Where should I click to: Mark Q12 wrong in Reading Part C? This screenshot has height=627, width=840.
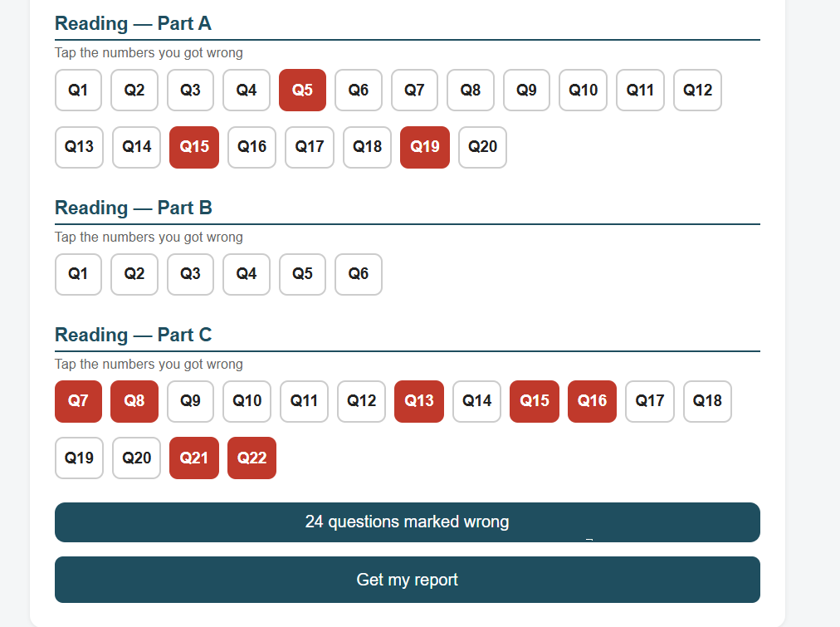pyautogui.click(x=362, y=401)
